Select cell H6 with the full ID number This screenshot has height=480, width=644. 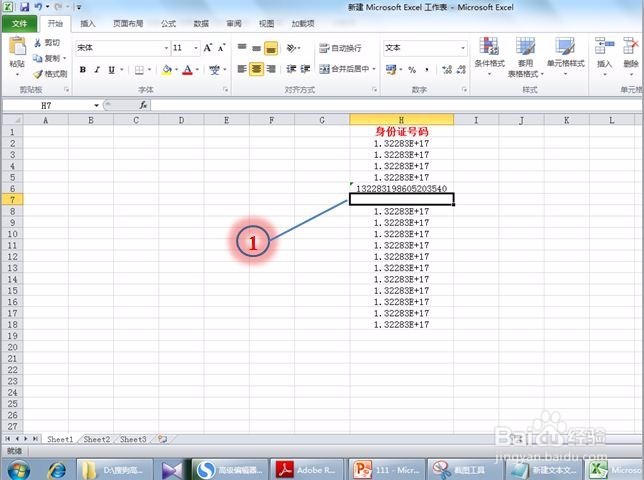[x=401, y=188]
